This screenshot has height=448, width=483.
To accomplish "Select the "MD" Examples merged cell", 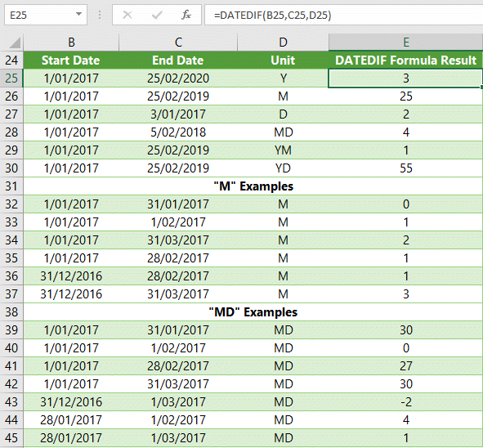I will pos(253,311).
